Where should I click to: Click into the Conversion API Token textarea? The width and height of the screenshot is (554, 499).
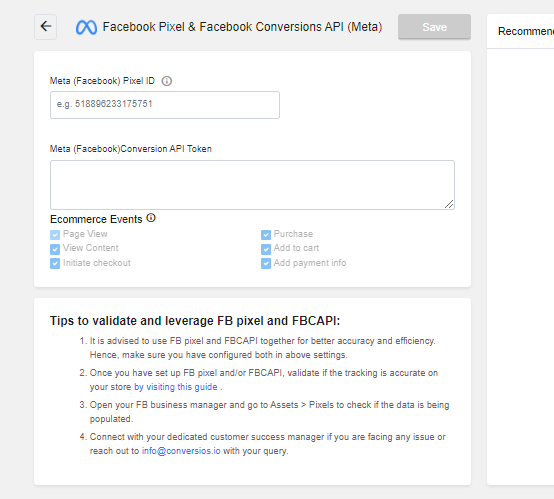(x=252, y=185)
